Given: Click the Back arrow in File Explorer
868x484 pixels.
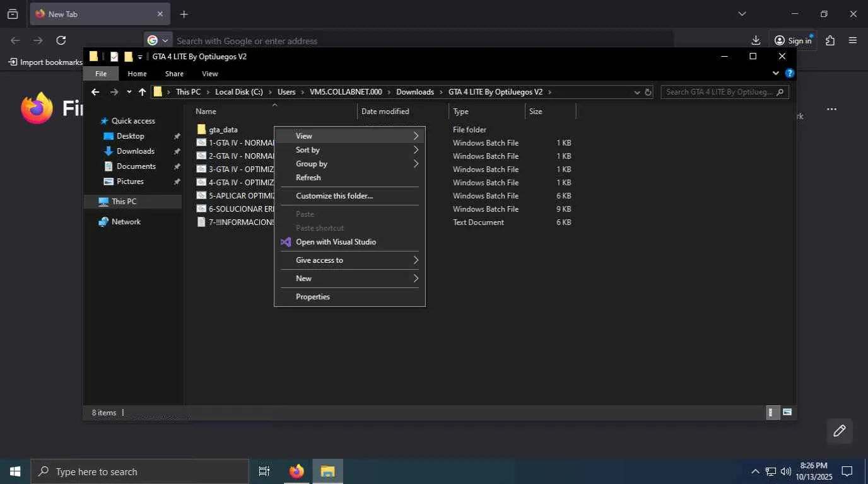Looking at the screenshot, I should tap(95, 92).
